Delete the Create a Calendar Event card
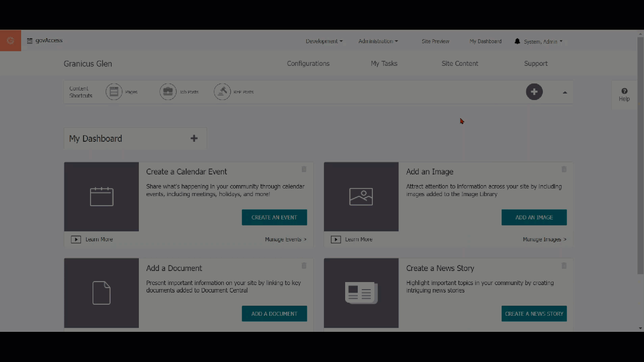This screenshot has width=644, height=362. 304,169
